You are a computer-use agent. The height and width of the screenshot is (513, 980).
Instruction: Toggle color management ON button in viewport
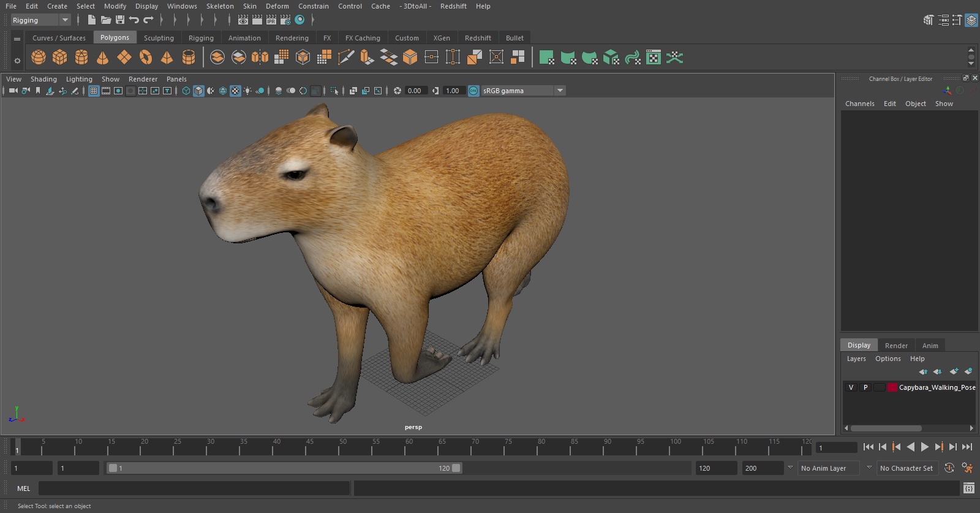click(473, 91)
